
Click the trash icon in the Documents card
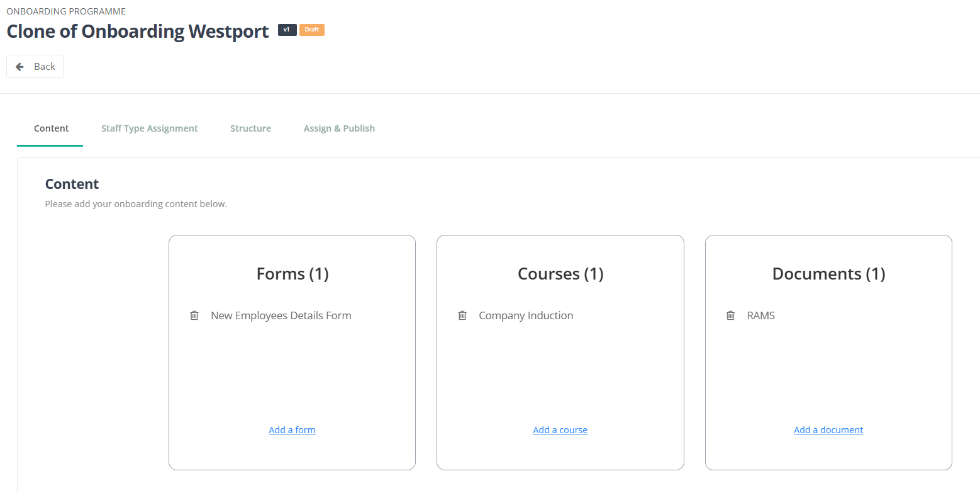click(x=730, y=315)
